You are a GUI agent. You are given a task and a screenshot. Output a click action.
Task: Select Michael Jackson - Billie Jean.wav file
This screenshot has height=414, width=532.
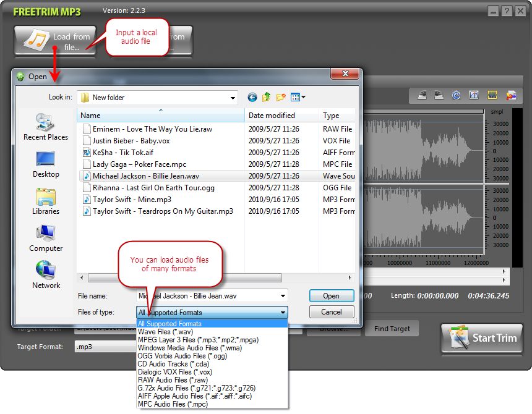click(146, 176)
